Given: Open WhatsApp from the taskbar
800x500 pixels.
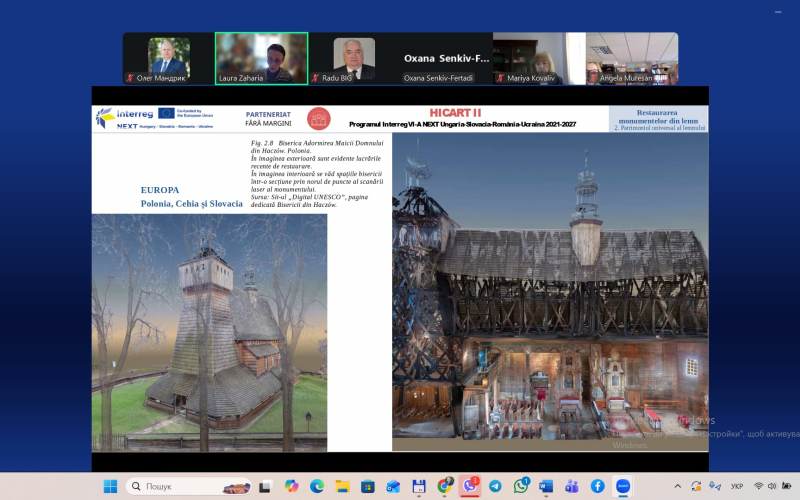Looking at the screenshot, I should coord(521,486).
